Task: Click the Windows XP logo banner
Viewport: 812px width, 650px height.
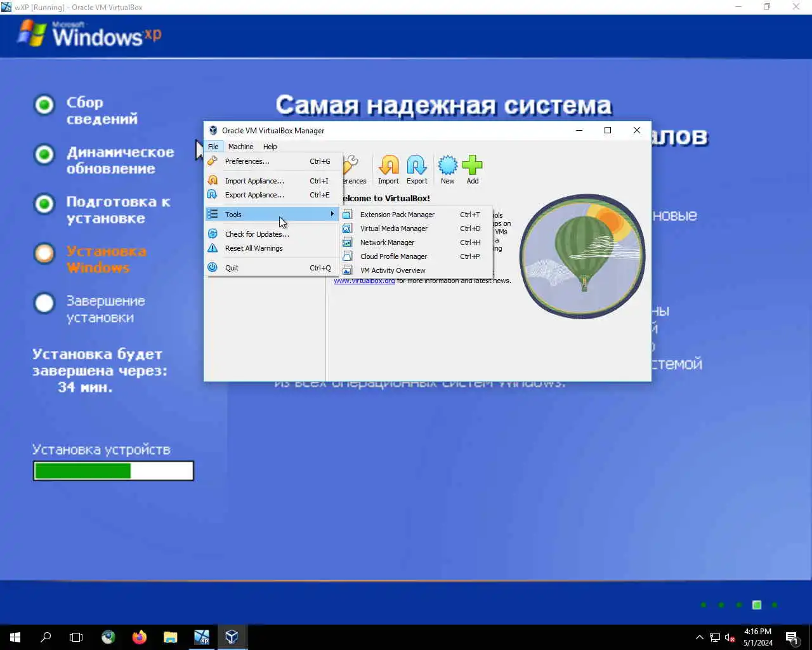Action: [89, 34]
